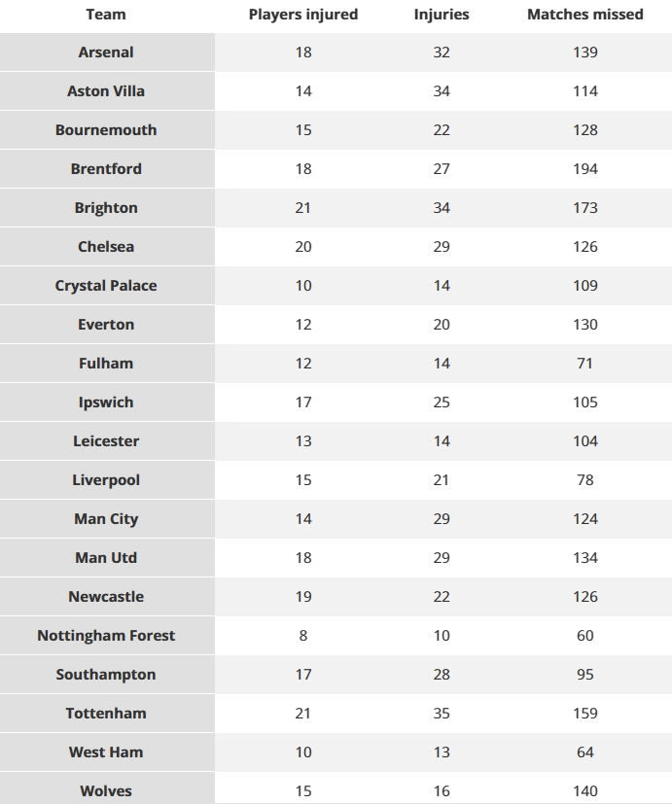The width and height of the screenshot is (672, 804).
Task: Click Wolves' matches missed value 140
Action: click(584, 791)
